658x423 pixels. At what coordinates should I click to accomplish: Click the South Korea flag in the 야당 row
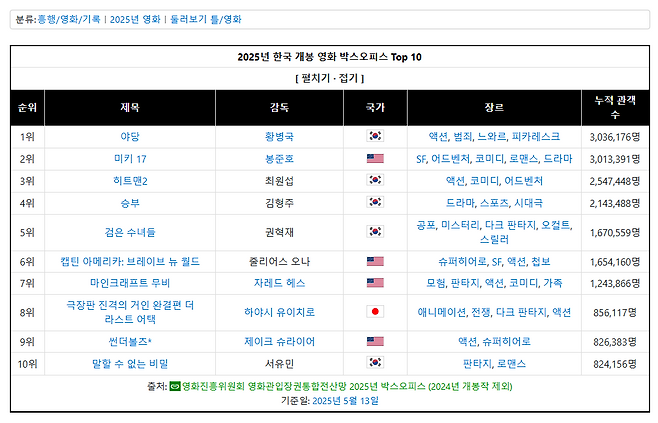375,136
